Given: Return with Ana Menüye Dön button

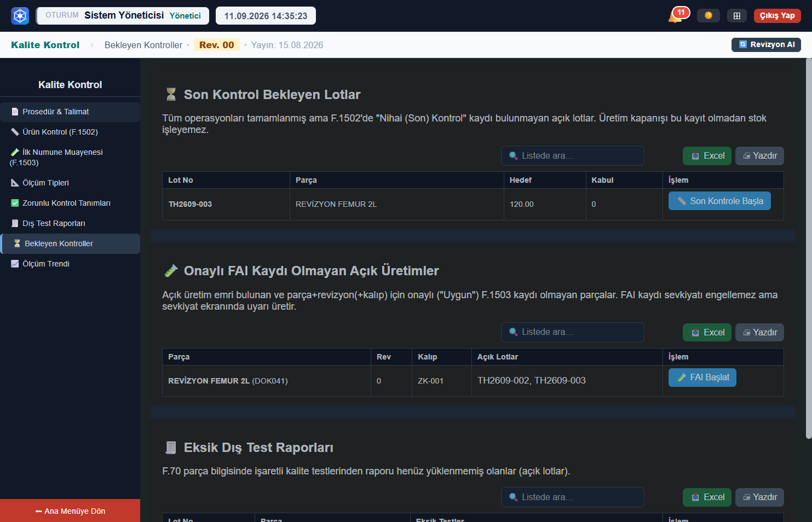Looking at the screenshot, I should click(x=70, y=511).
